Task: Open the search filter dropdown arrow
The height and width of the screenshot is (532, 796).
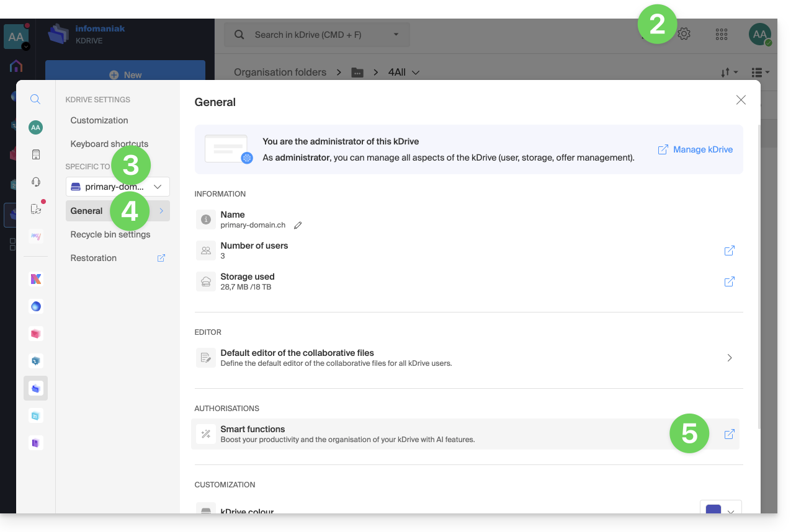Action: (x=396, y=35)
